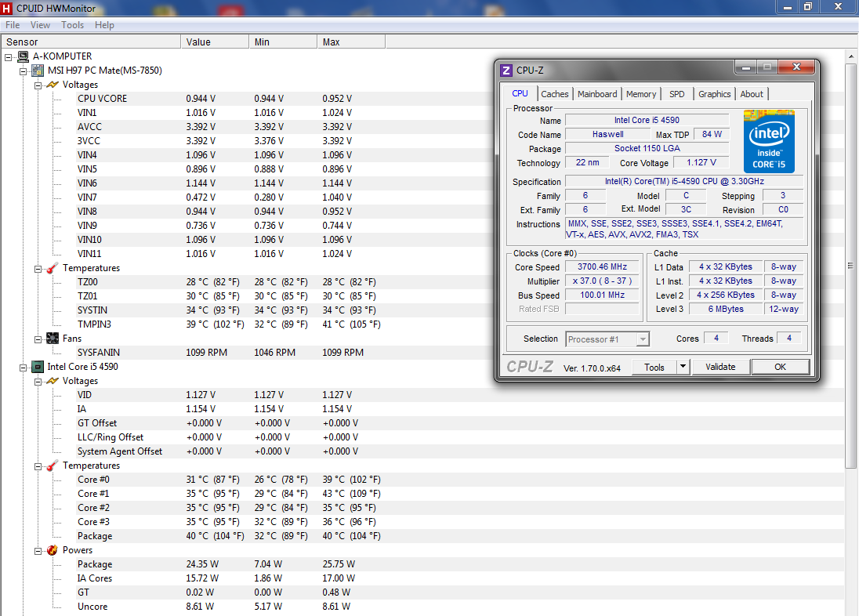The height and width of the screenshot is (616, 859).
Task: Switch to the Mainboard tab in CPU-Z
Action: tap(597, 94)
